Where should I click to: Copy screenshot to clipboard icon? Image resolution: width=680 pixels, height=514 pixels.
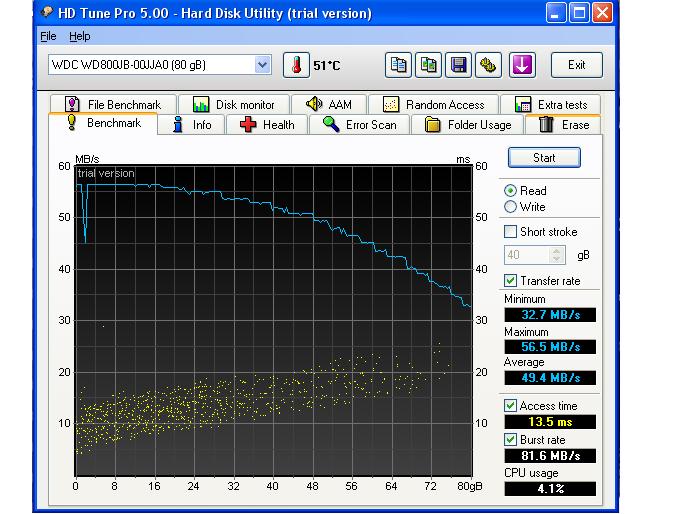pyautogui.click(x=428, y=65)
